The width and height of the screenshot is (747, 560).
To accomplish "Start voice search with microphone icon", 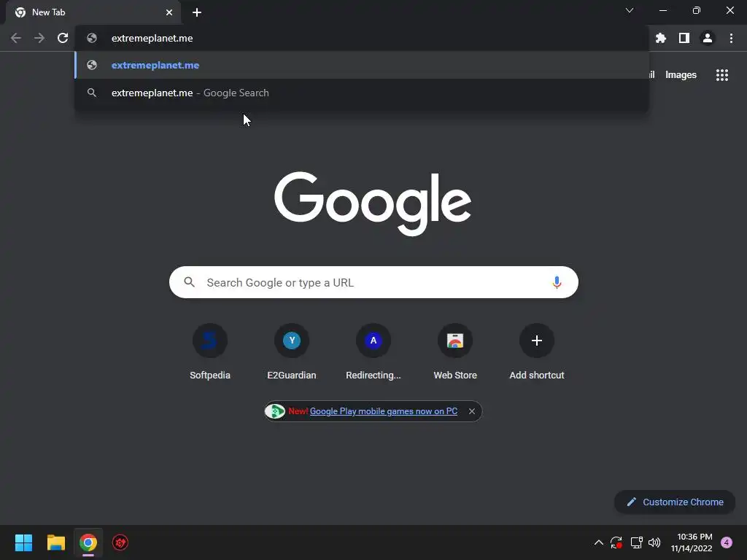I will (x=557, y=282).
